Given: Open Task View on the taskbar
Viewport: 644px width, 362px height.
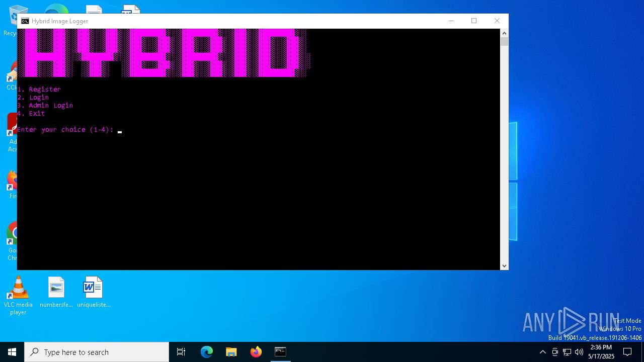Looking at the screenshot, I should [x=181, y=352].
